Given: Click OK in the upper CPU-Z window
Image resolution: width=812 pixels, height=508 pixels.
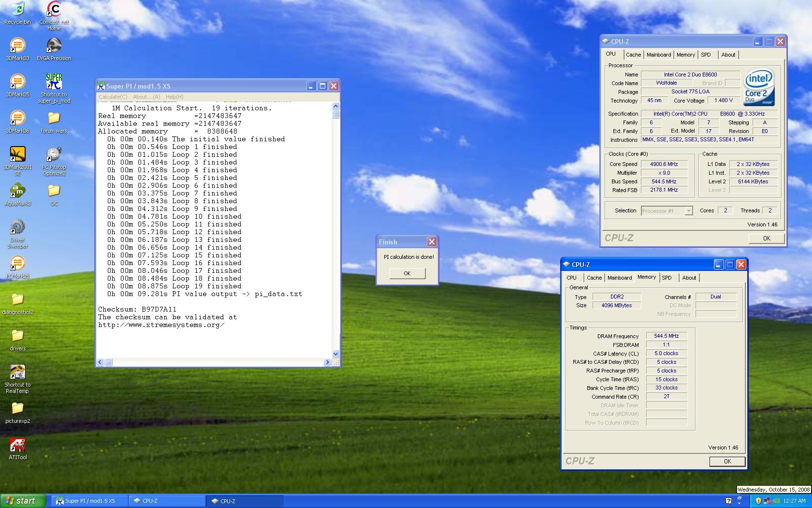Looking at the screenshot, I should pos(767,238).
